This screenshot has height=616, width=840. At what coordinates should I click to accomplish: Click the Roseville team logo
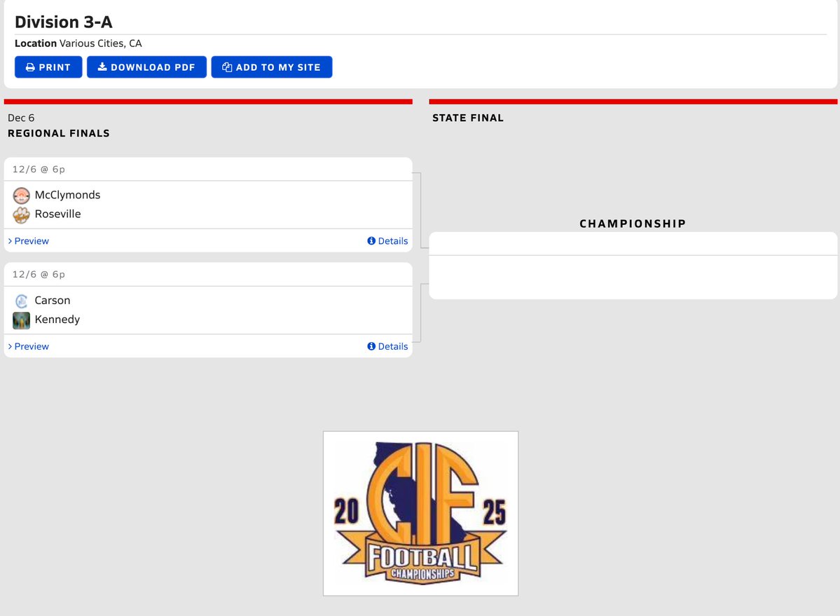click(22, 214)
